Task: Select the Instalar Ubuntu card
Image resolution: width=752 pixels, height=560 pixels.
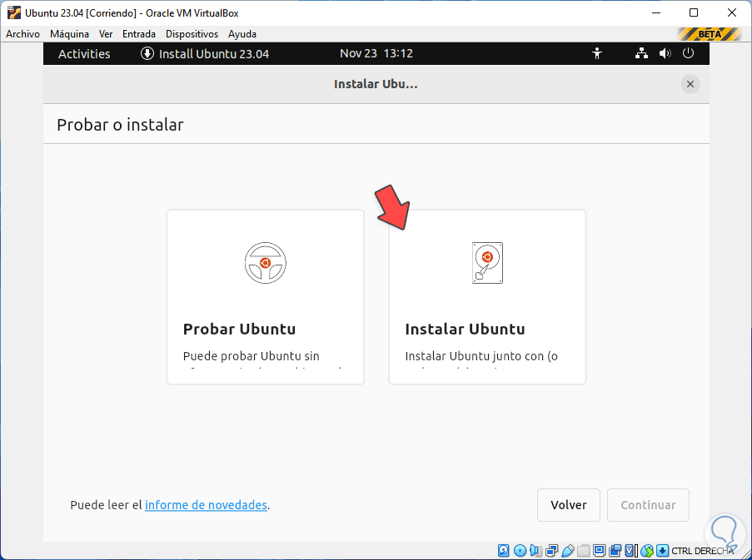Action: pos(487,297)
